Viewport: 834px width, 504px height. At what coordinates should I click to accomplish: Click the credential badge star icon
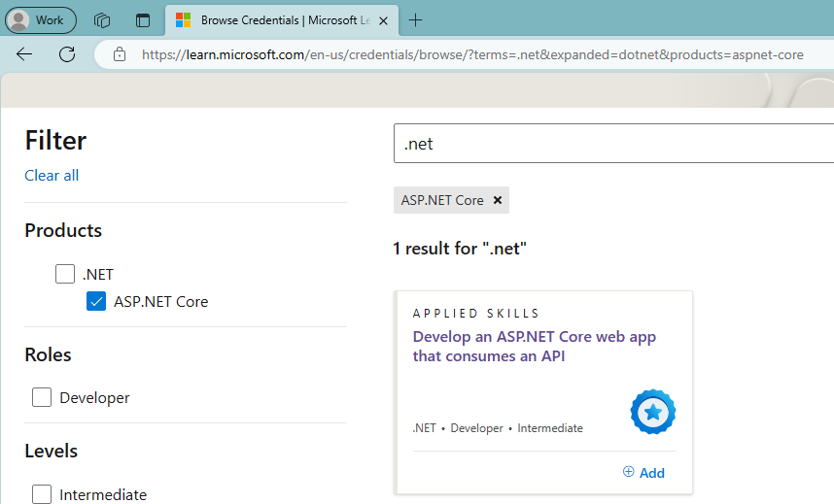click(x=652, y=412)
